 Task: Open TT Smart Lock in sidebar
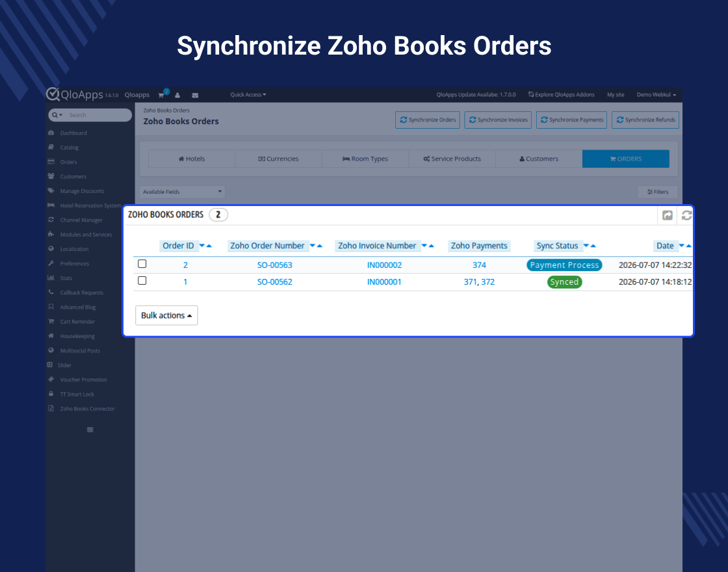coord(77,394)
